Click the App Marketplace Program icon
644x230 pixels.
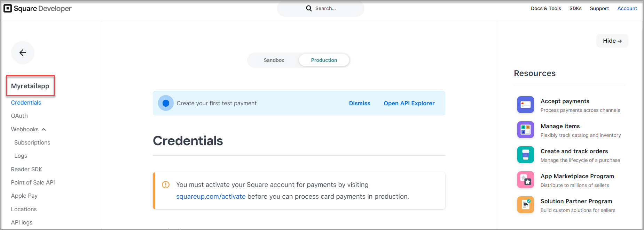coord(525,180)
